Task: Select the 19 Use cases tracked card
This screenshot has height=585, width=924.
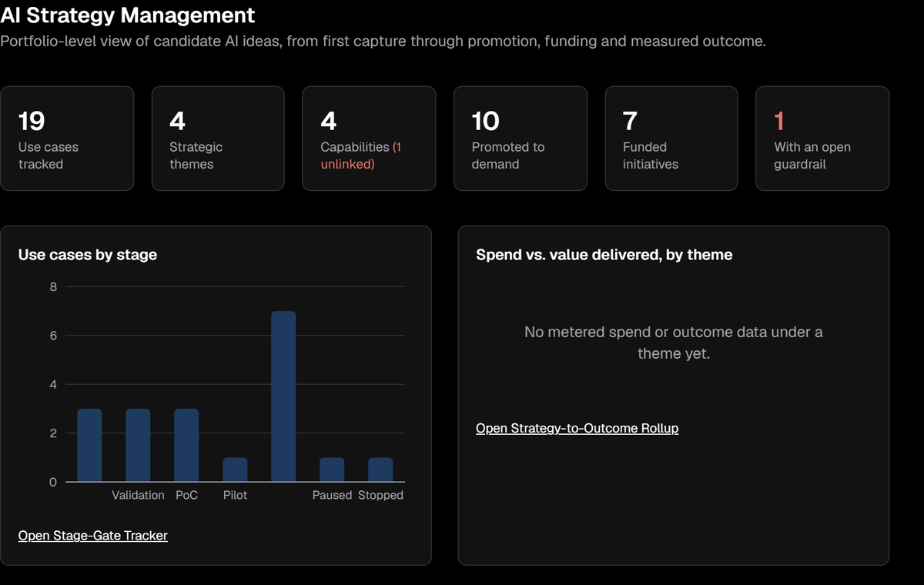Action: click(x=67, y=139)
